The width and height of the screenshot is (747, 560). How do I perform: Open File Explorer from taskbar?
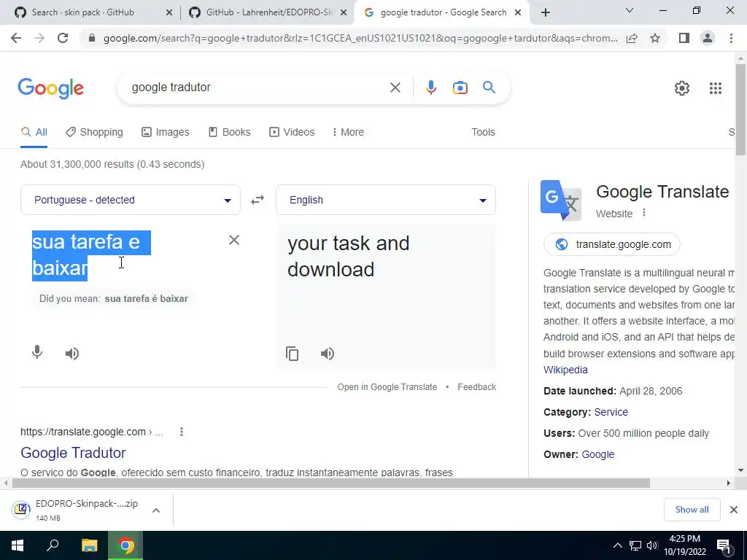[x=89, y=545]
